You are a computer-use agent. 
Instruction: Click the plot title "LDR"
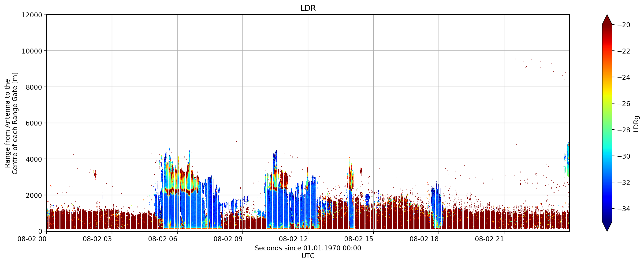click(308, 8)
